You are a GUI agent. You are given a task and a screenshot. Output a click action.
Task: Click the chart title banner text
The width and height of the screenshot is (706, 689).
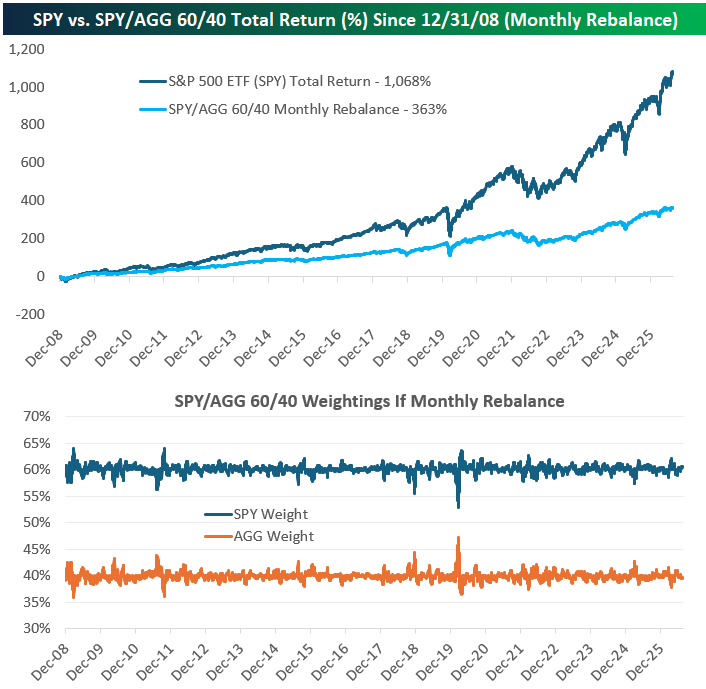(x=355, y=20)
